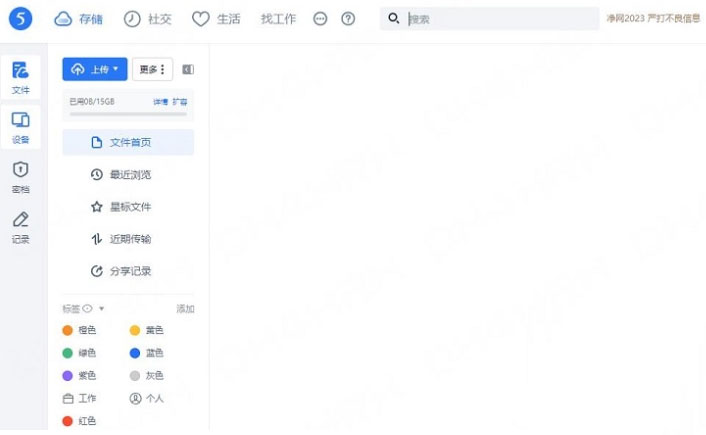Image resolution: width=706 pixels, height=435 pixels.
Task: Click the 扩容 expand storage link
Action: (x=180, y=102)
